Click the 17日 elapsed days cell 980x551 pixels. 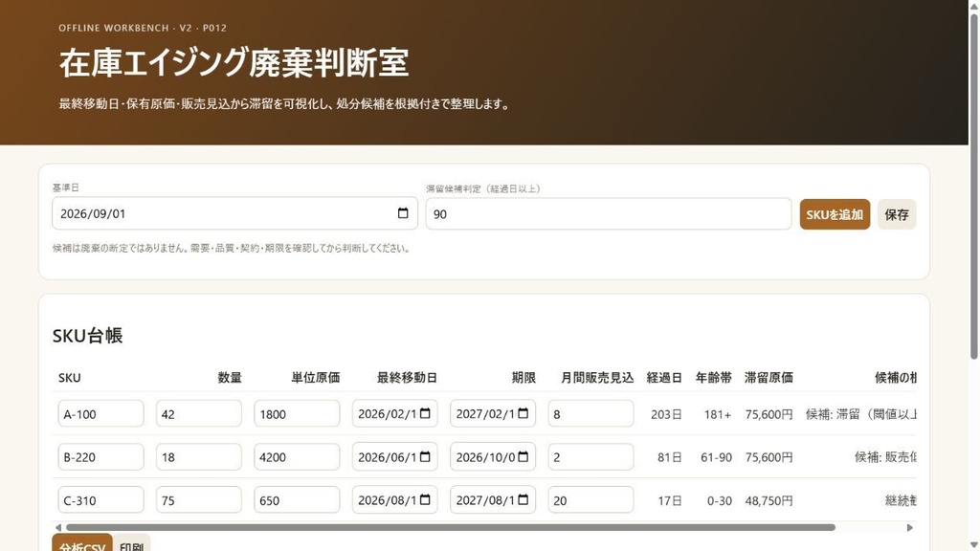point(669,500)
